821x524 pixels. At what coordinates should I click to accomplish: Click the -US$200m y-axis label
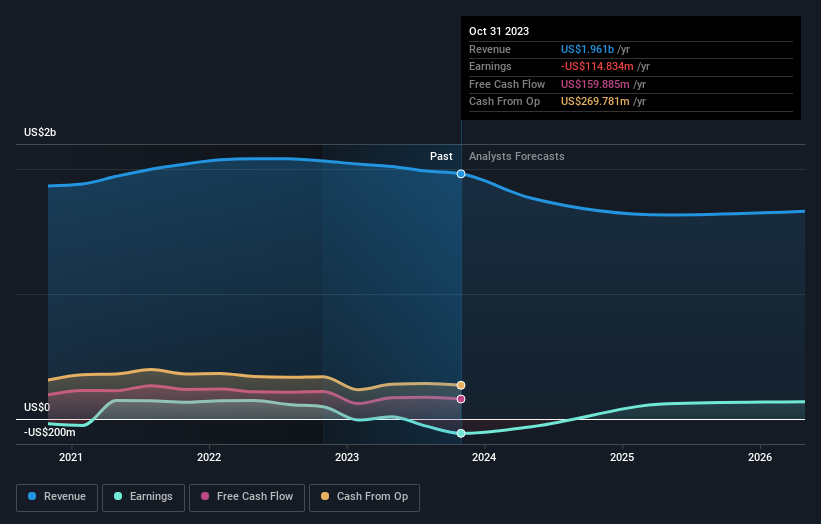(x=49, y=432)
